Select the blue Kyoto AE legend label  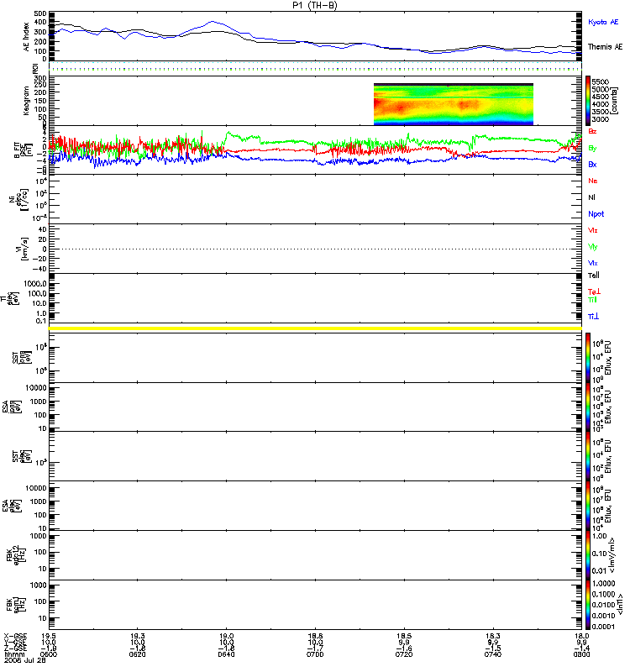coord(603,22)
